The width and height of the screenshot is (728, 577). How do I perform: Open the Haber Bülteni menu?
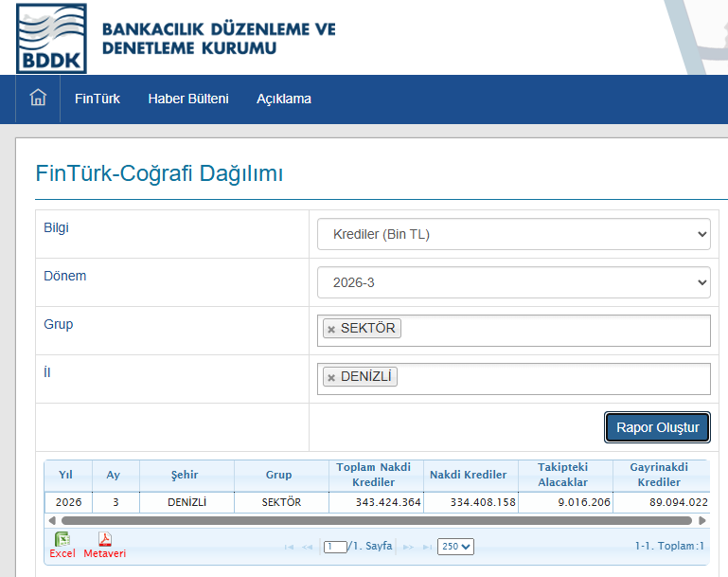coord(188,99)
